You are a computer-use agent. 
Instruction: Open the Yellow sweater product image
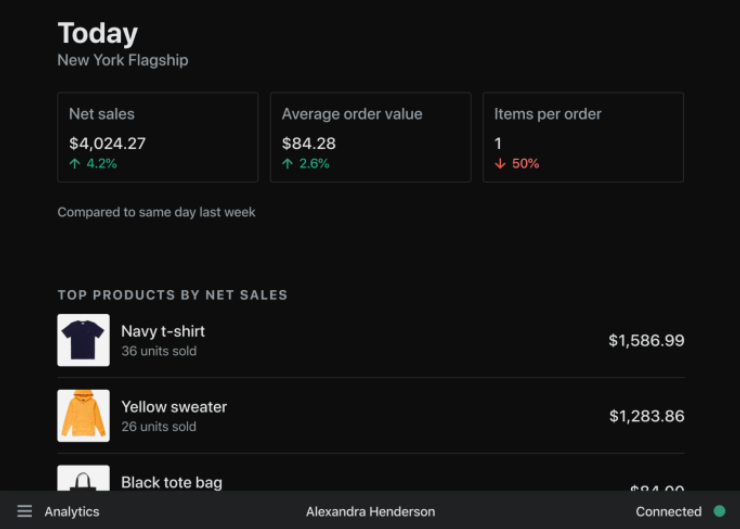[x=83, y=415]
